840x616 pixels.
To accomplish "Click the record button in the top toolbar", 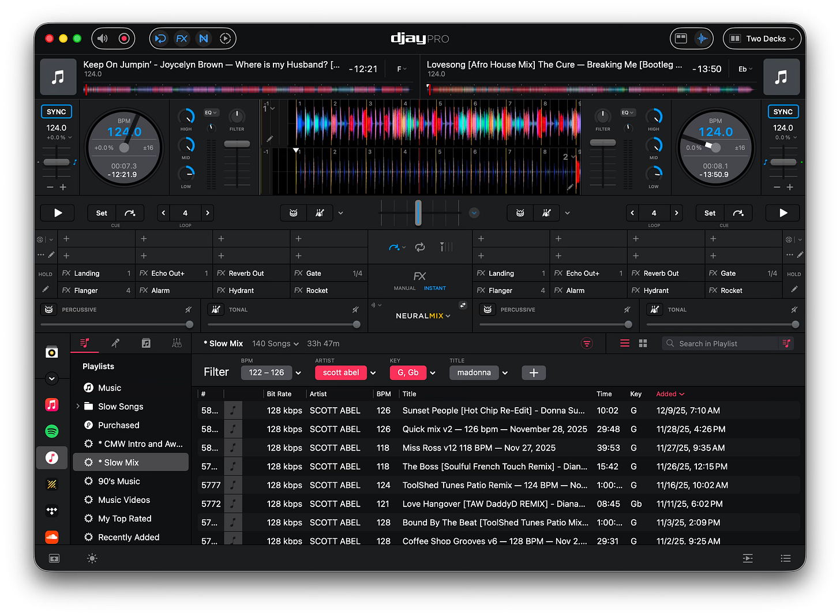I will point(124,39).
